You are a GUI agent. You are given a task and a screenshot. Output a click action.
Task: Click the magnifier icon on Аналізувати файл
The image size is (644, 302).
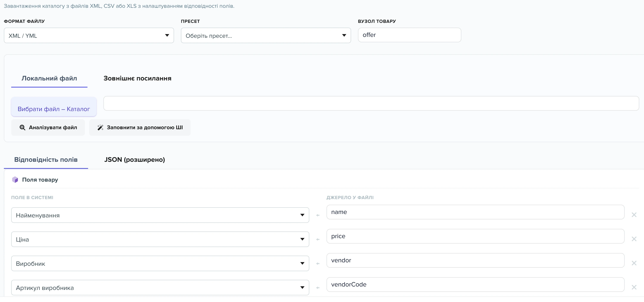pos(22,127)
